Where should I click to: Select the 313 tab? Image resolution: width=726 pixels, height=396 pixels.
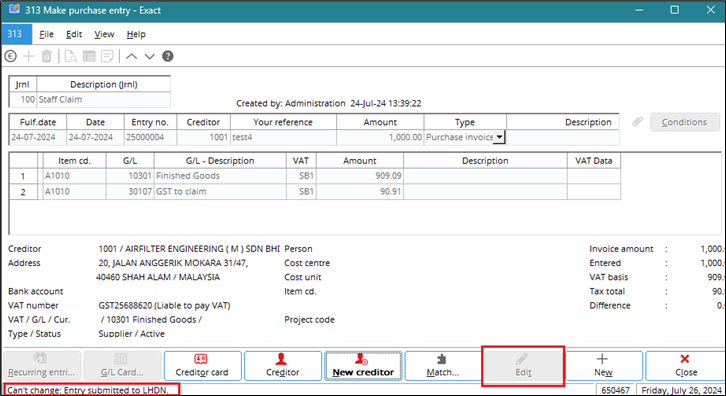(16, 34)
